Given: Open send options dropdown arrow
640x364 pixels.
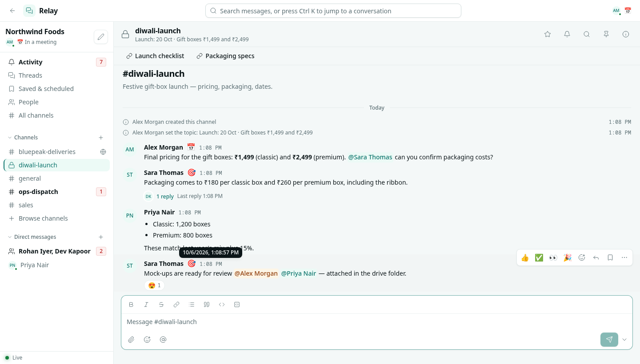Looking at the screenshot, I should pos(624,340).
